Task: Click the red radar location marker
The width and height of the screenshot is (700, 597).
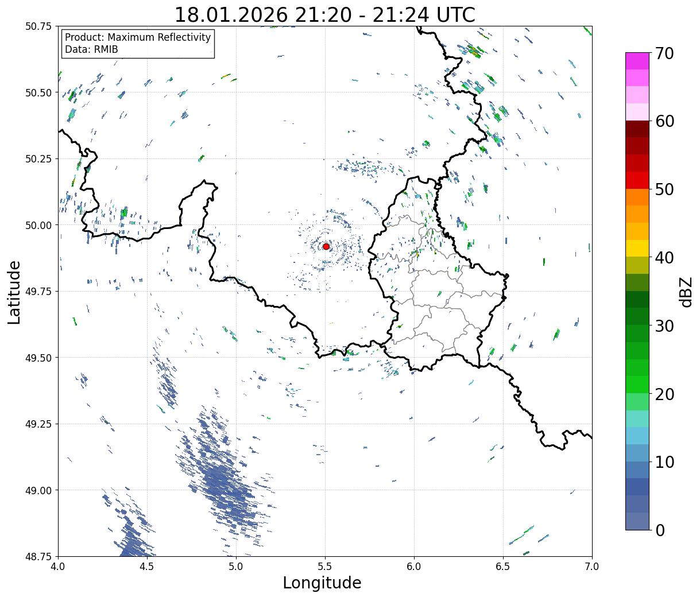Action: (x=326, y=246)
